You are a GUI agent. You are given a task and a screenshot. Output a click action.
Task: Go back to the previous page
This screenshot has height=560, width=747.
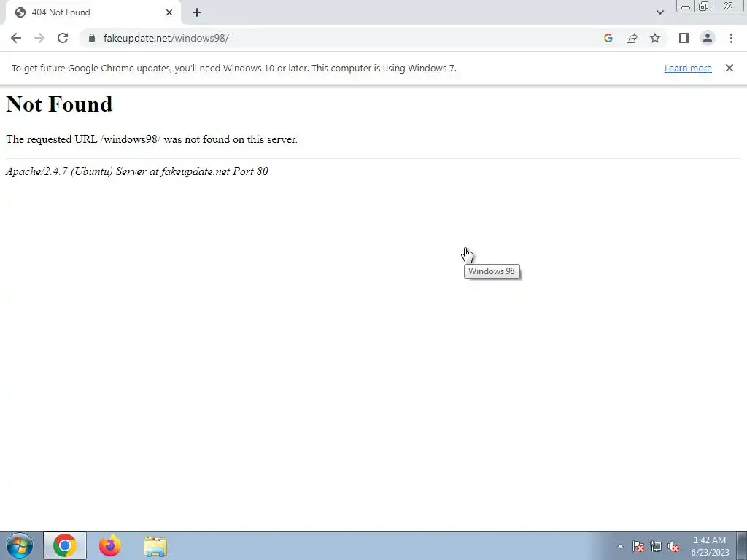pos(16,38)
